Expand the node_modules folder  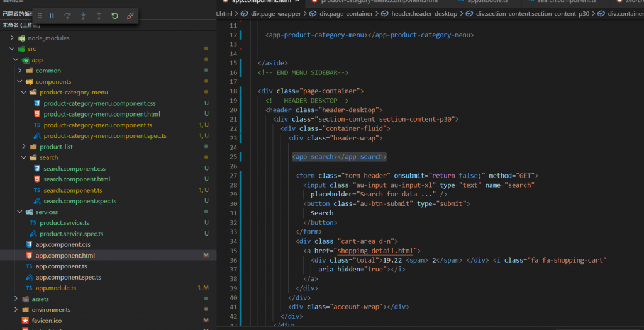tap(12, 38)
